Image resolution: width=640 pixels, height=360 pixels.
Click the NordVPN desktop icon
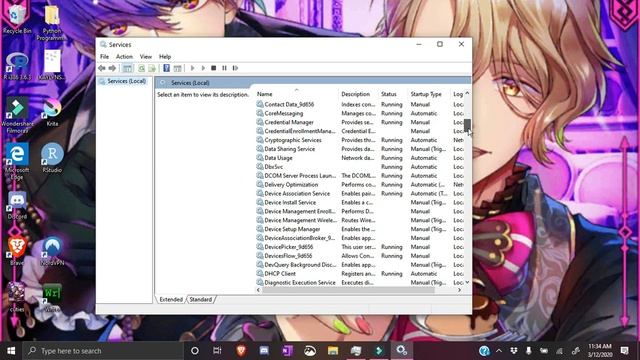coord(52,251)
